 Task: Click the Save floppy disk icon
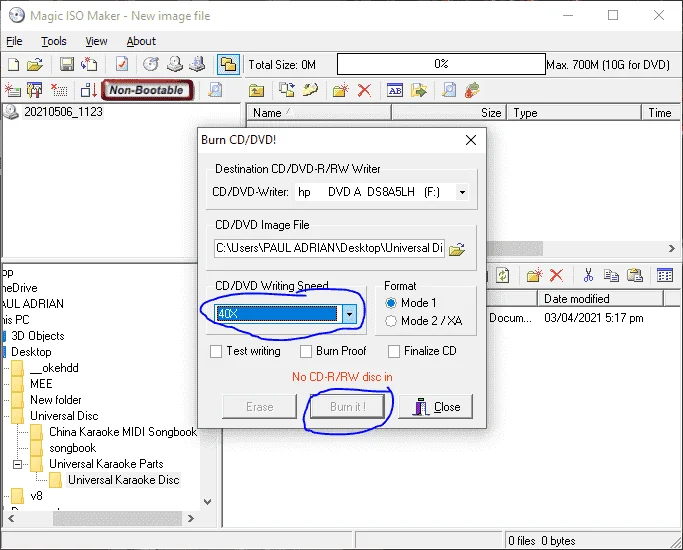[67, 64]
